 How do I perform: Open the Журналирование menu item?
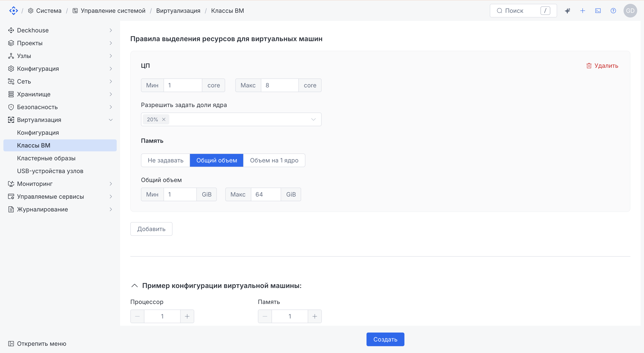[x=60, y=209]
